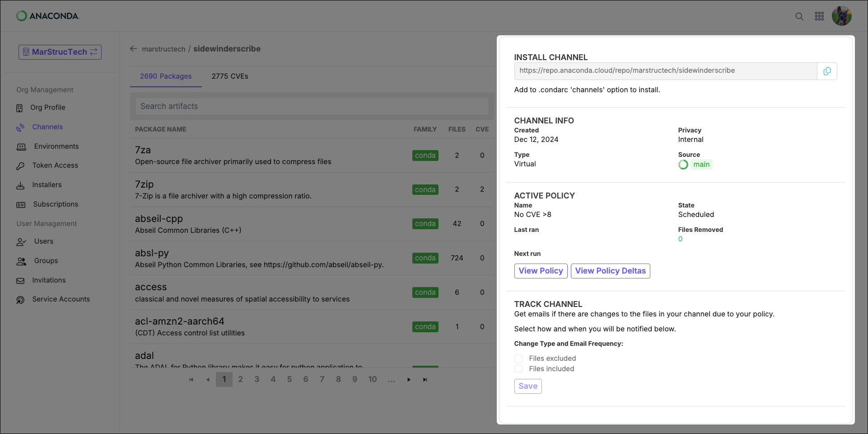This screenshot has width=868, height=434.
Task: Go to previous page of packages
Action: (x=208, y=380)
